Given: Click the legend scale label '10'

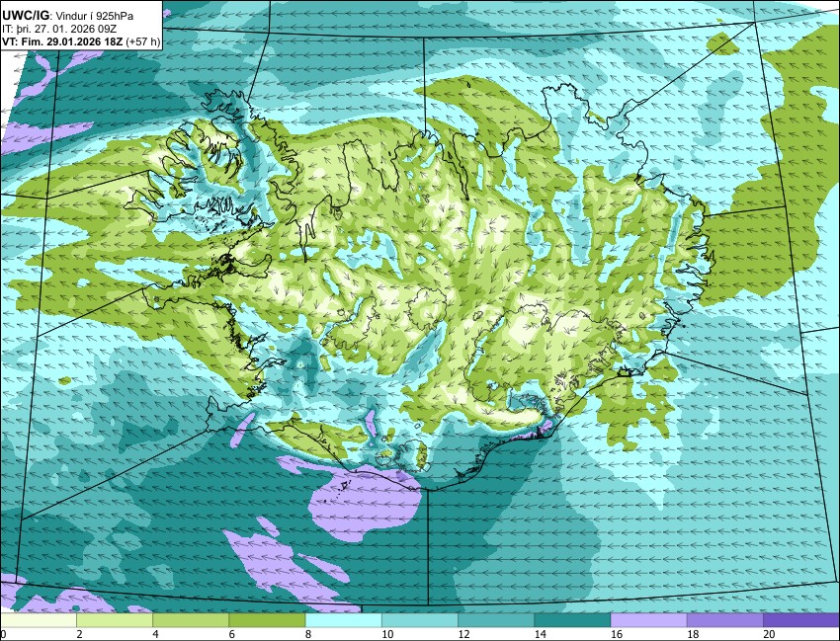Looking at the screenshot, I should click(x=386, y=634).
